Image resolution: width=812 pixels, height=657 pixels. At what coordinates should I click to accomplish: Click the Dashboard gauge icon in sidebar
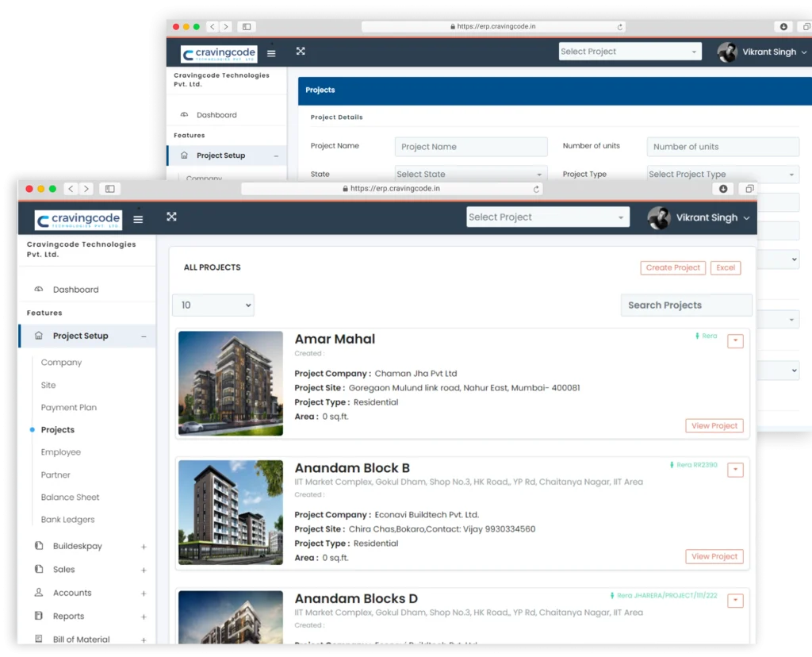[x=39, y=290]
